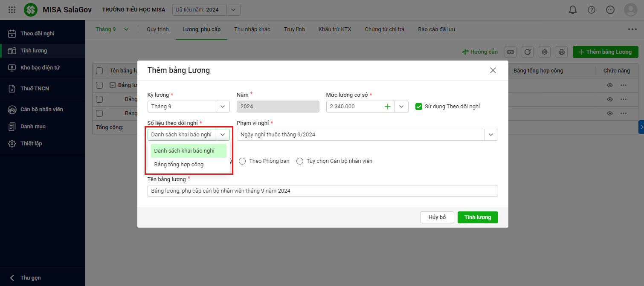Tick the third table row checkbox
644x286 pixels.
99,99
